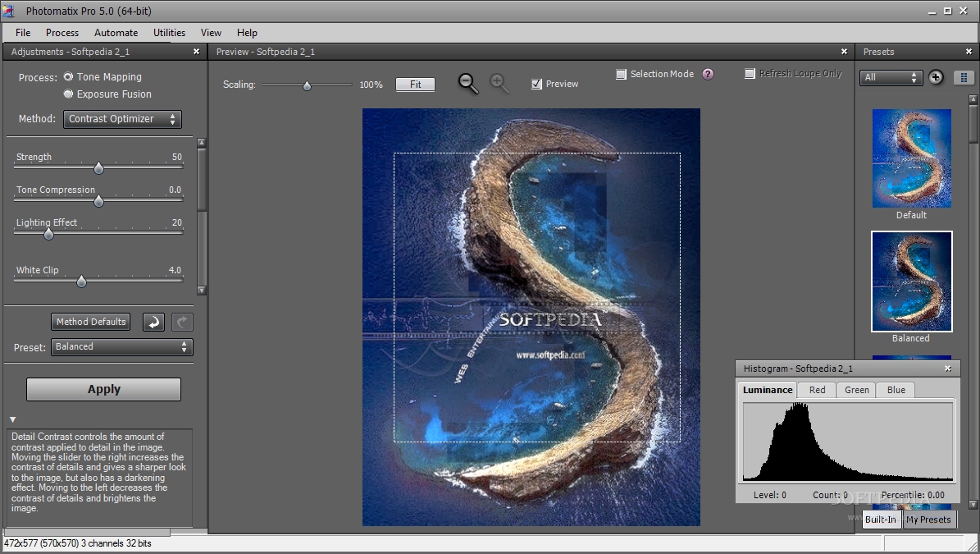Open the Utilities menu
The width and height of the screenshot is (980, 554).
point(170,33)
